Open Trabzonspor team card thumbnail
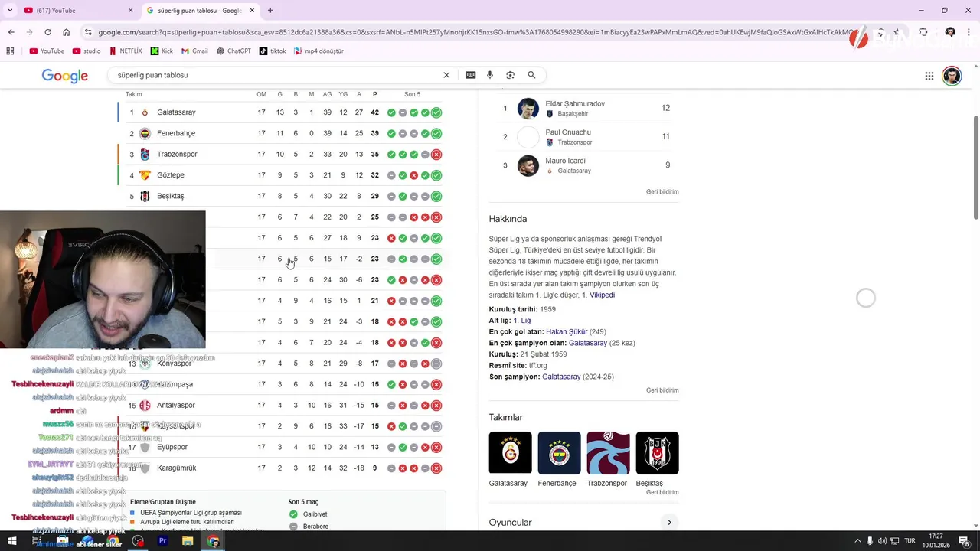 pos(608,459)
